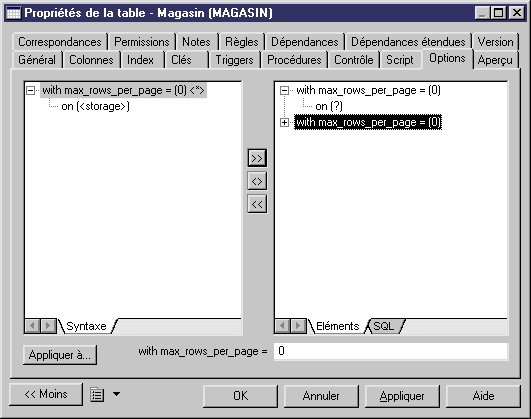Switch to the Colonnes tab
The height and width of the screenshot is (419, 531).
point(91,60)
